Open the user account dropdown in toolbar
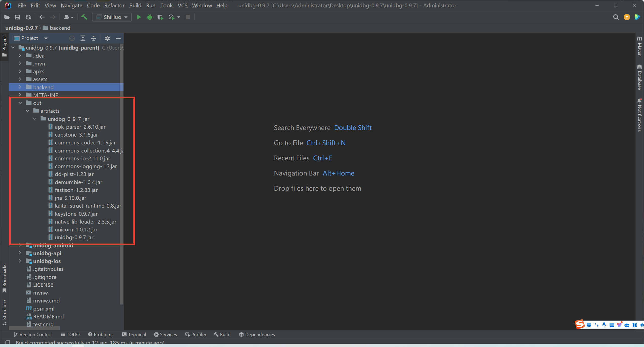644x347 pixels. click(x=68, y=17)
